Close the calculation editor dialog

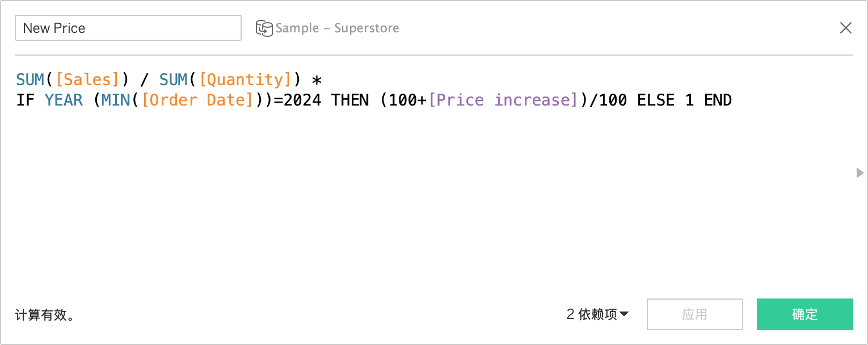point(845,28)
